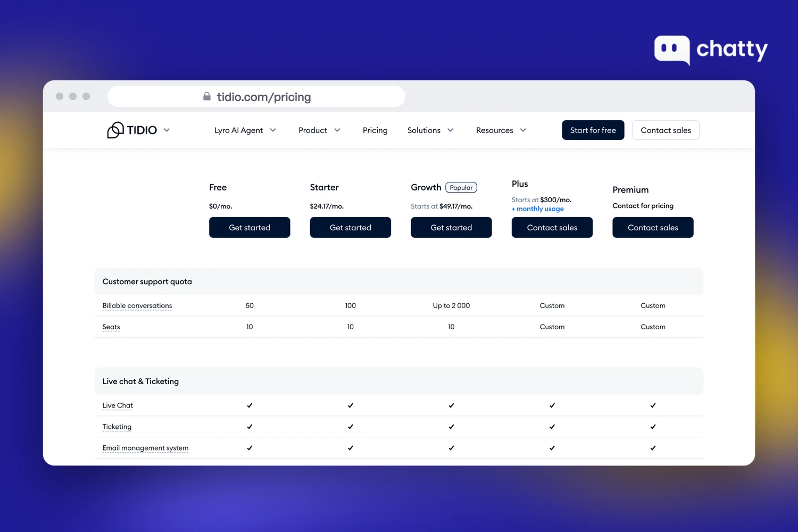Image resolution: width=798 pixels, height=532 pixels.
Task: Expand the Resources dropdown
Action: click(501, 130)
